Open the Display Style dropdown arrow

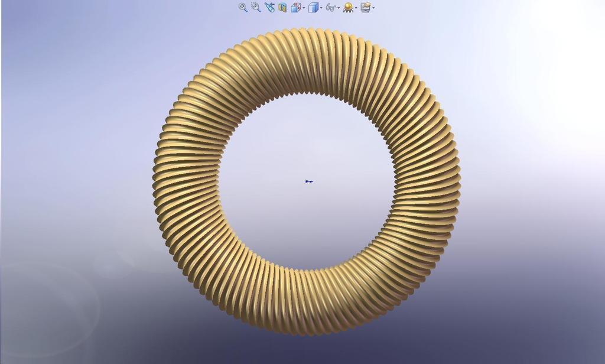tap(321, 8)
